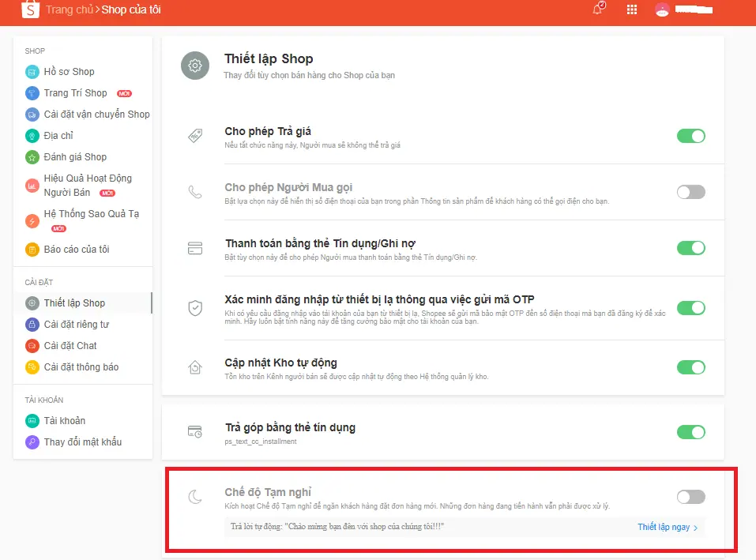Click the credit card icon for Thanh toán

(195, 248)
